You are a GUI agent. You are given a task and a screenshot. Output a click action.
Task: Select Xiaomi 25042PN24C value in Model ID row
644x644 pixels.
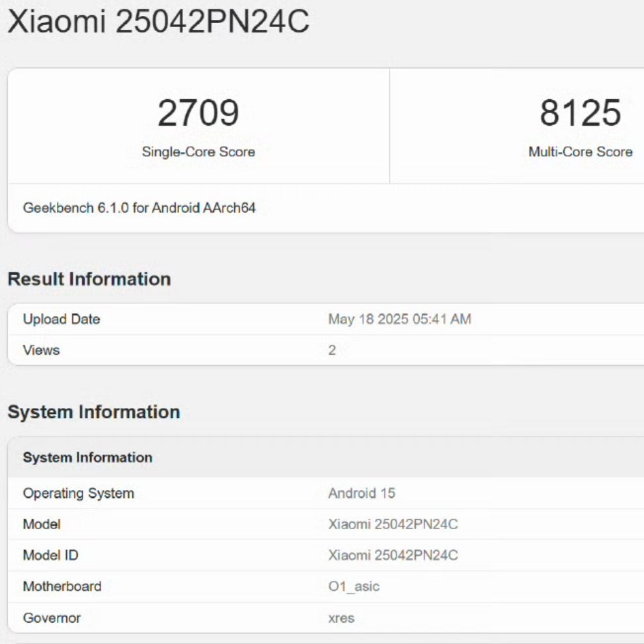point(393,555)
